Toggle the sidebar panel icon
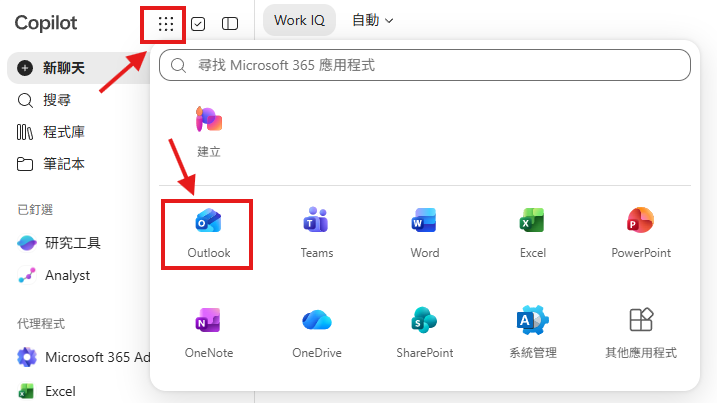This screenshot has height=403, width=717. click(230, 24)
